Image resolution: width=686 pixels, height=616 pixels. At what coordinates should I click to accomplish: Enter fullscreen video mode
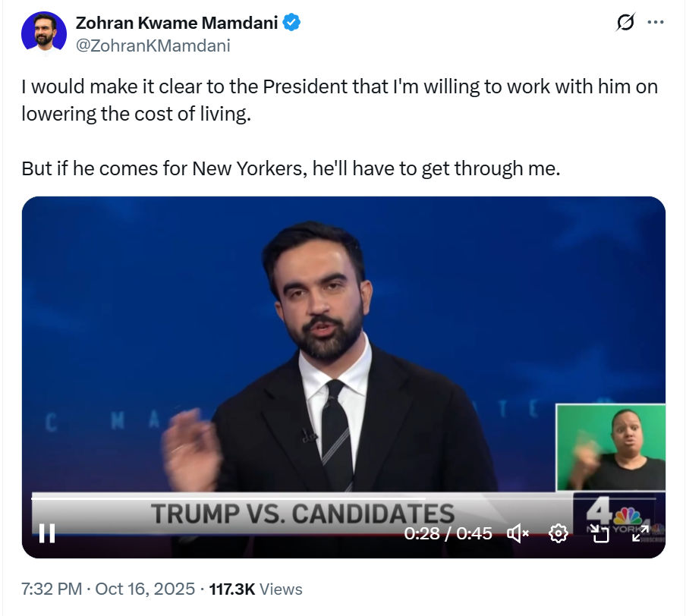[641, 533]
